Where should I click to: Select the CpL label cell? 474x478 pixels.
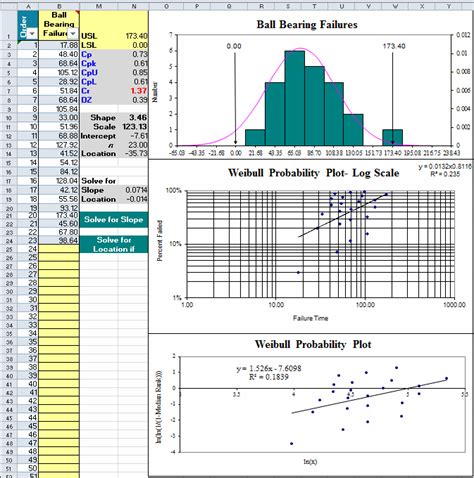pos(99,82)
